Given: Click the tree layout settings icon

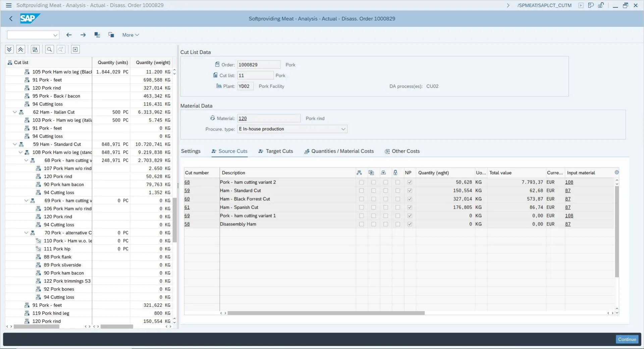Looking at the screenshot, I should (x=35, y=50).
